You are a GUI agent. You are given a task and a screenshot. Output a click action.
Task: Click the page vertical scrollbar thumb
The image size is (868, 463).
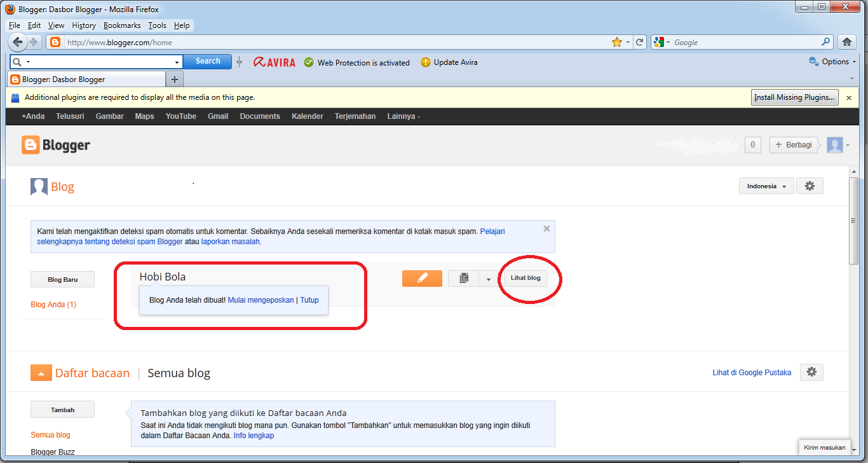853,221
